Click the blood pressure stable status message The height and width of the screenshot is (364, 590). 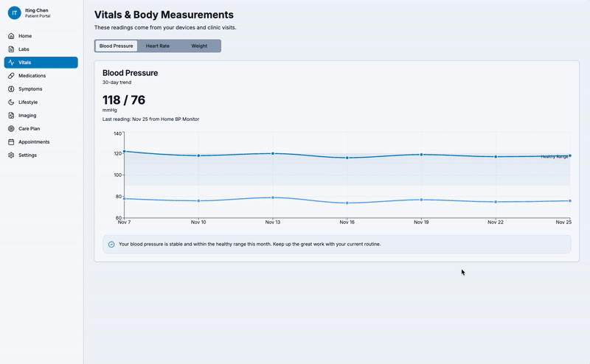click(x=250, y=245)
